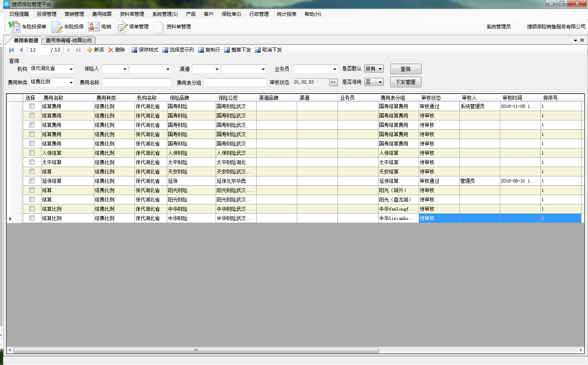
Task: Click the 整套下发 toolbar icon
Action: [227, 50]
